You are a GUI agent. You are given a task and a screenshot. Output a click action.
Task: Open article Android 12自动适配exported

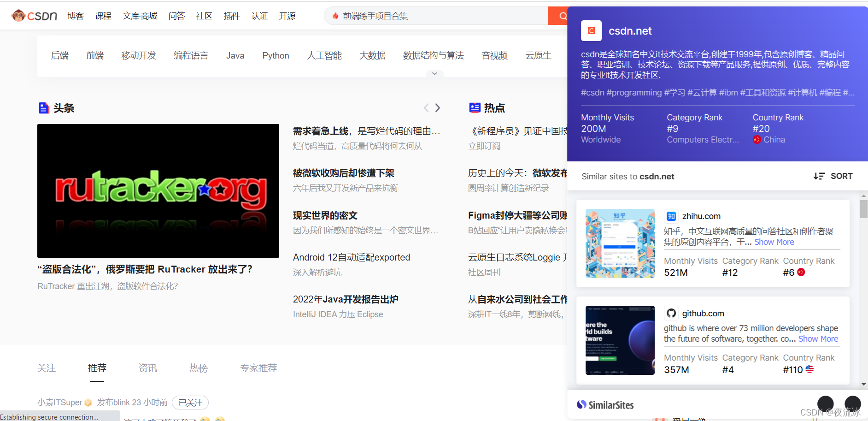[352, 257]
